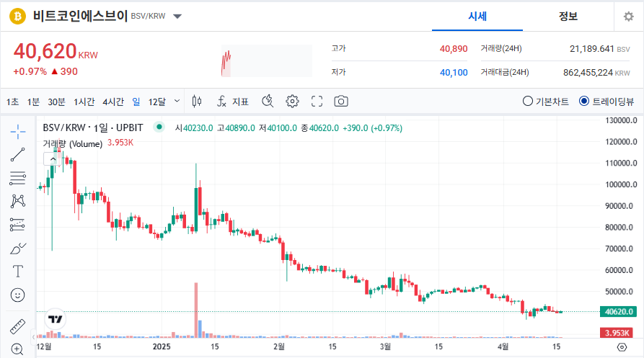Viewport: 644px width, 358px height.
Task: Click the go-to-realtime icon near time axis
Action: 622,347
